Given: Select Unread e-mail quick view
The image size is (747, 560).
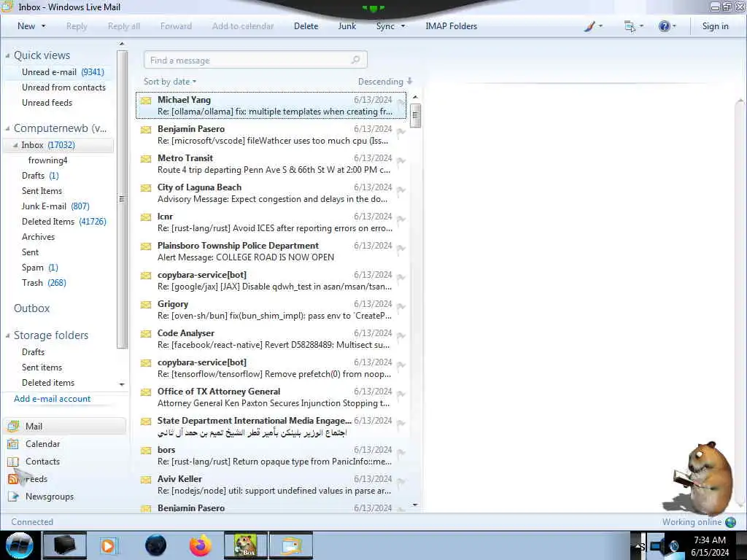Looking at the screenshot, I should click(x=63, y=72).
